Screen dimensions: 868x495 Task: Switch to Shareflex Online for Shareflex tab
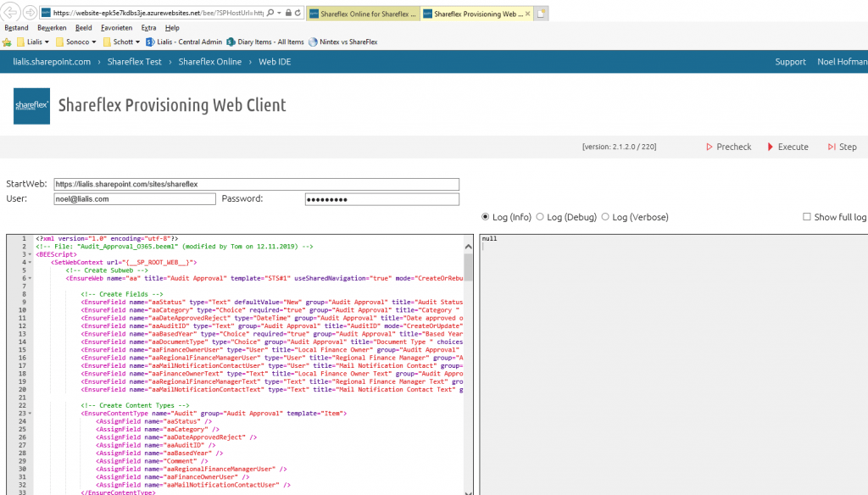tap(363, 14)
